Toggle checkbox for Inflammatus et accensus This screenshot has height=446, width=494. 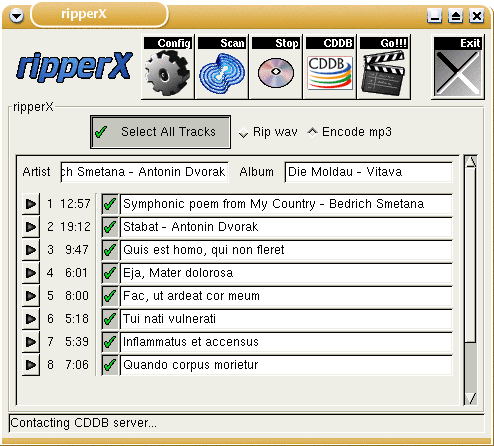pyautogui.click(x=110, y=342)
